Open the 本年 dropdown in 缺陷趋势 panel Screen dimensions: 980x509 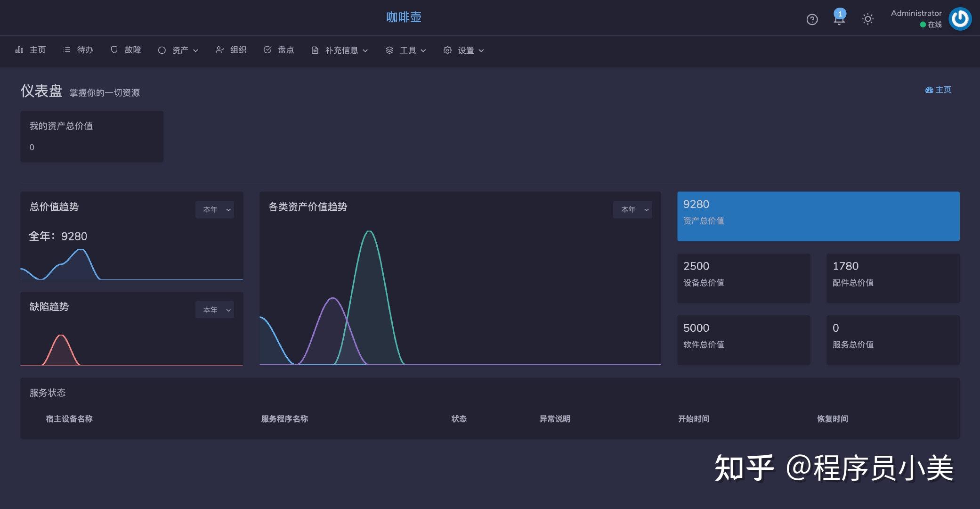point(215,310)
